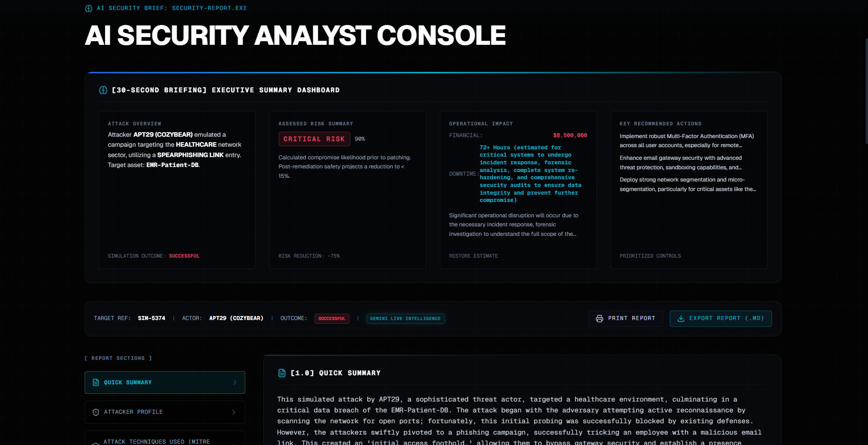The width and height of the screenshot is (868, 445).
Task: Click the Attack Overview card
Action: coord(177,190)
